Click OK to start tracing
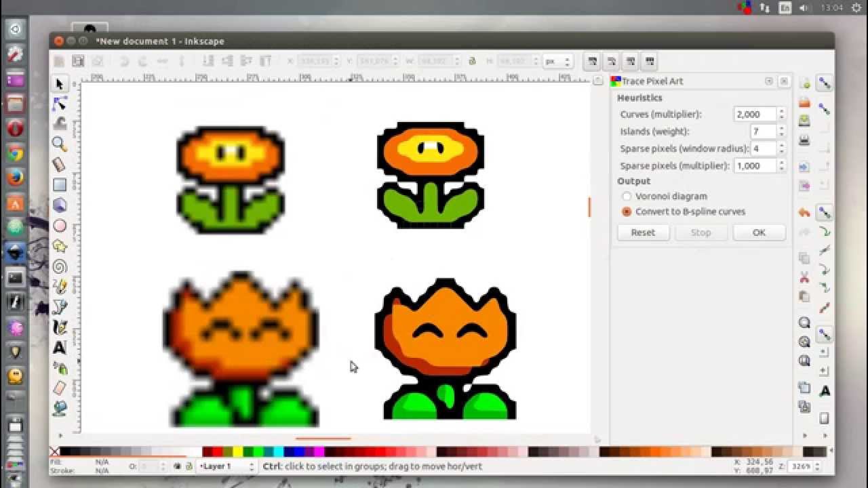 pos(759,232)
